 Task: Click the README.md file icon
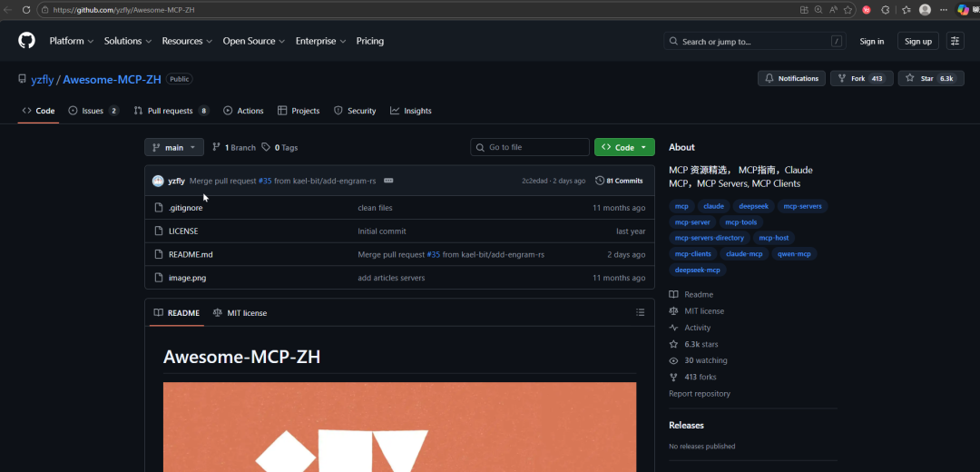click(x=159, y=254)
